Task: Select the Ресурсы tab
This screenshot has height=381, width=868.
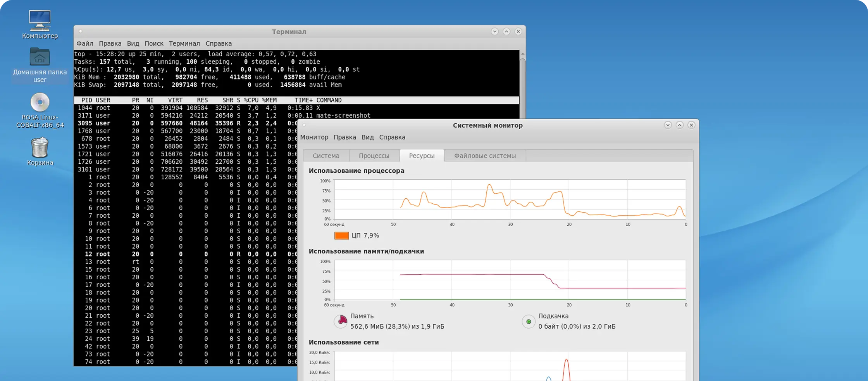Action: [x=422, y=156]
